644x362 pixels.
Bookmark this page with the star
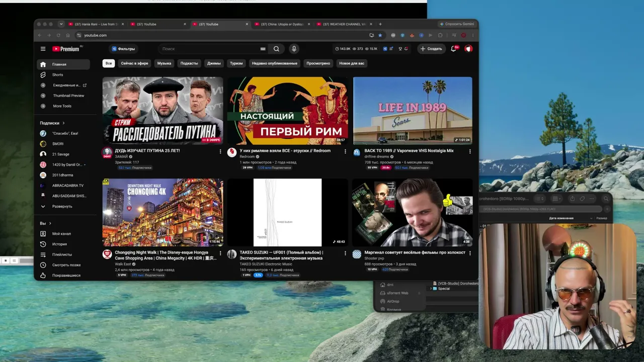[380, 35]
